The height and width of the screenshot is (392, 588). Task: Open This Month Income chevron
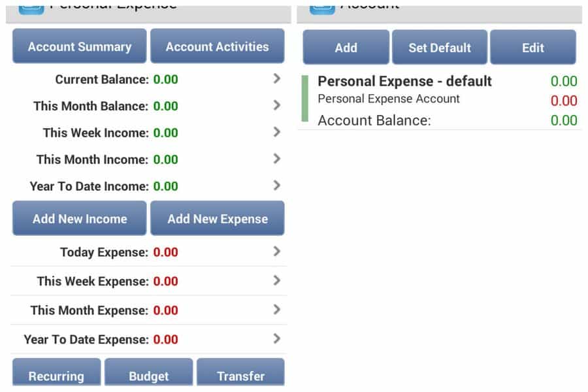(277, 159)
